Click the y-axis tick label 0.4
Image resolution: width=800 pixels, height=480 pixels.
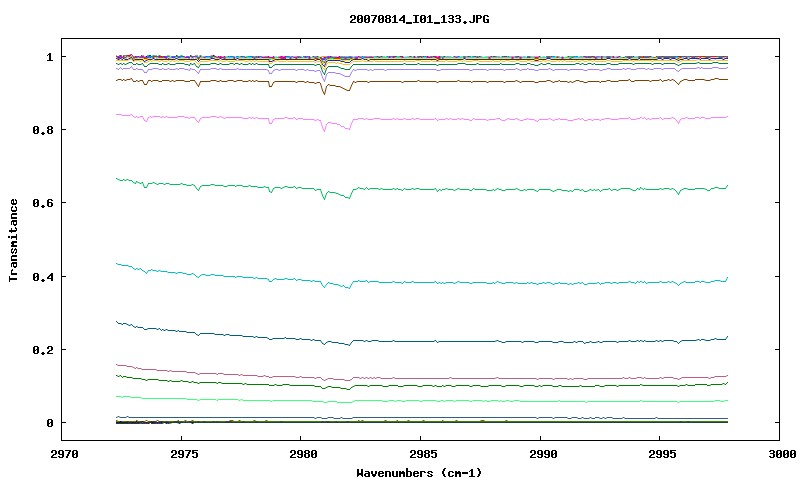tap(43, 276)
